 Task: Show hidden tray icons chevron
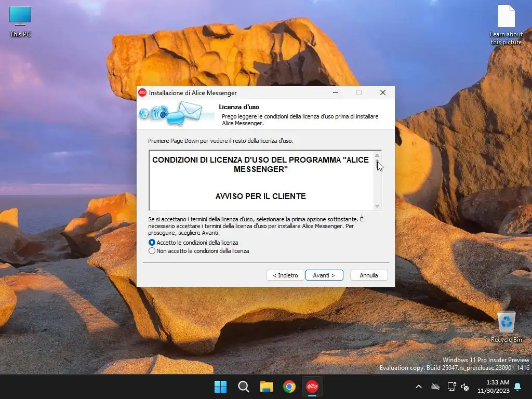tap(419, 387)
